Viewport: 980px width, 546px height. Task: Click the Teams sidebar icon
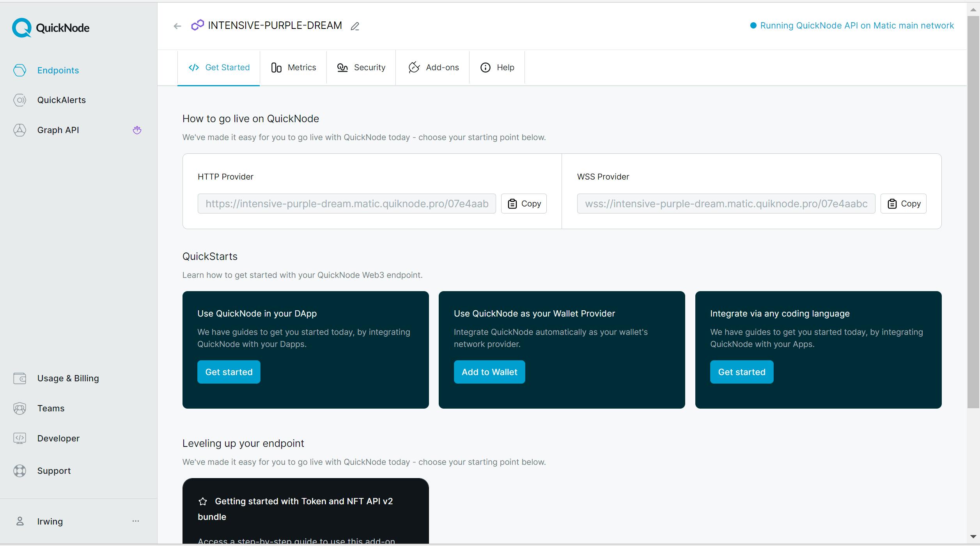click(x=19, y=408)
